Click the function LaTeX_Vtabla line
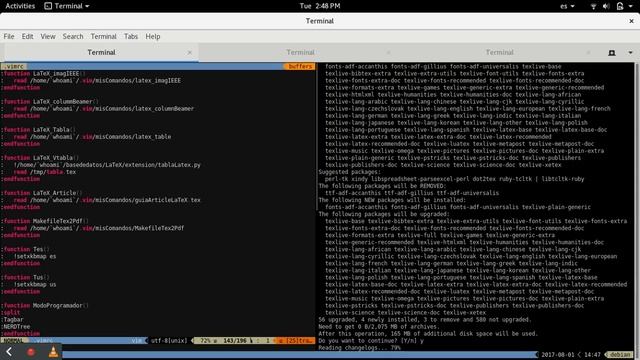The height and width of the screenshot is (360, 640). 40,158
